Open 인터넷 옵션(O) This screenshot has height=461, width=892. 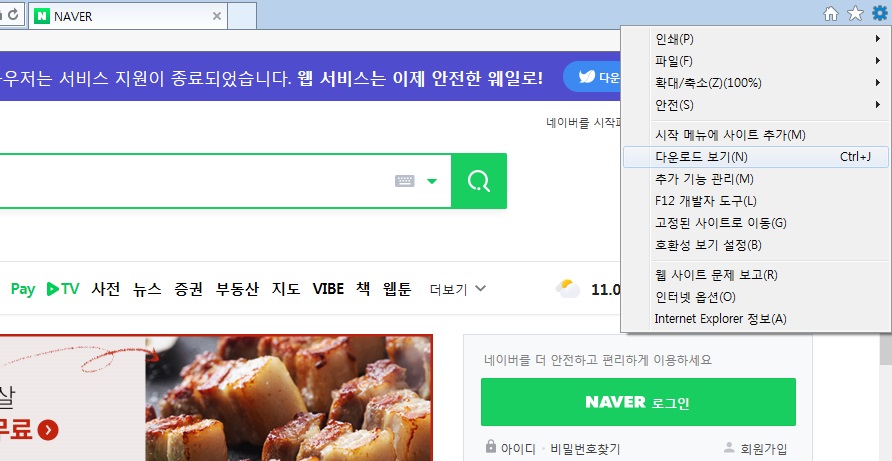coord(757,297)
